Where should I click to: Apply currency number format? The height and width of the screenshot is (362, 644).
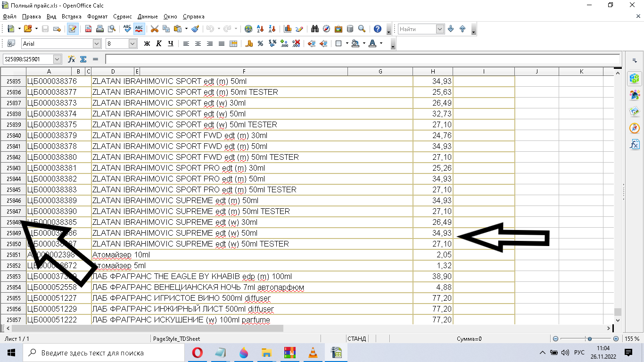coord(249,44)
